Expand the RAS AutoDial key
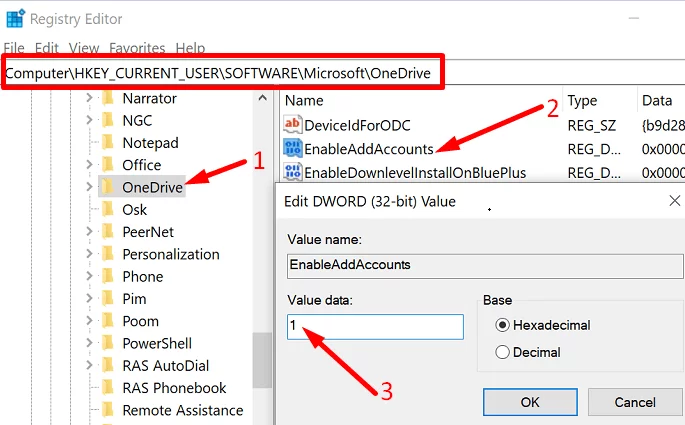This screenshot has height=425, width=685. point(89,365)
